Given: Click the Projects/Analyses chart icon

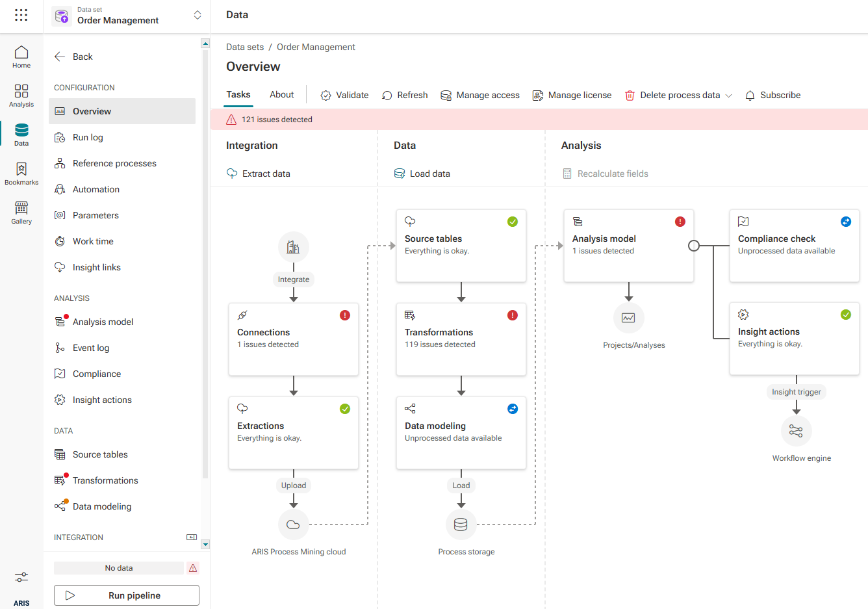Looking at the screenshot, I should pos(628,318).
